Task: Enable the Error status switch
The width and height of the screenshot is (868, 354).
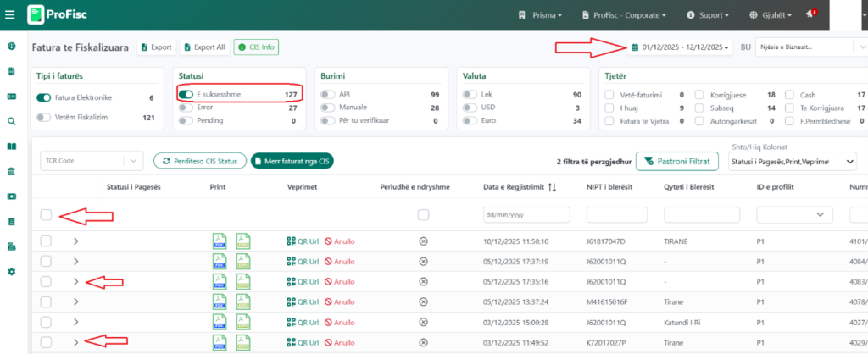Action: pyautogui.click(x=186, y=108)
